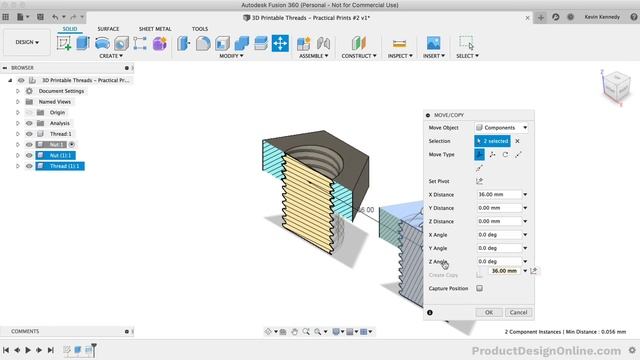Toggle visibility of Nut:1 component
The image size is (640, 360).
[x=29, y=144]
